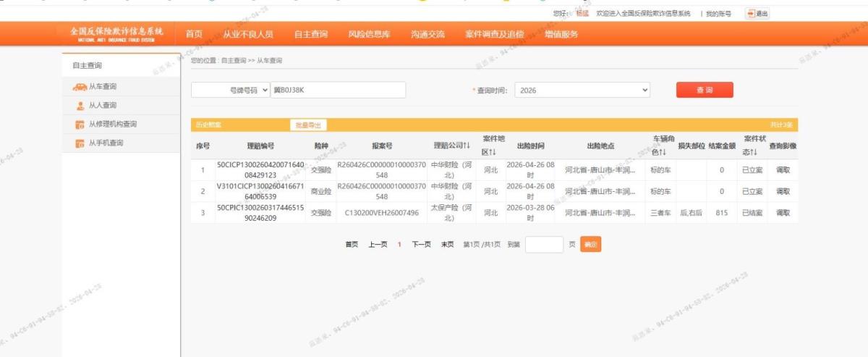Open the 沟通交流 menu
The image size is (868, 357).
click(427, 34)
